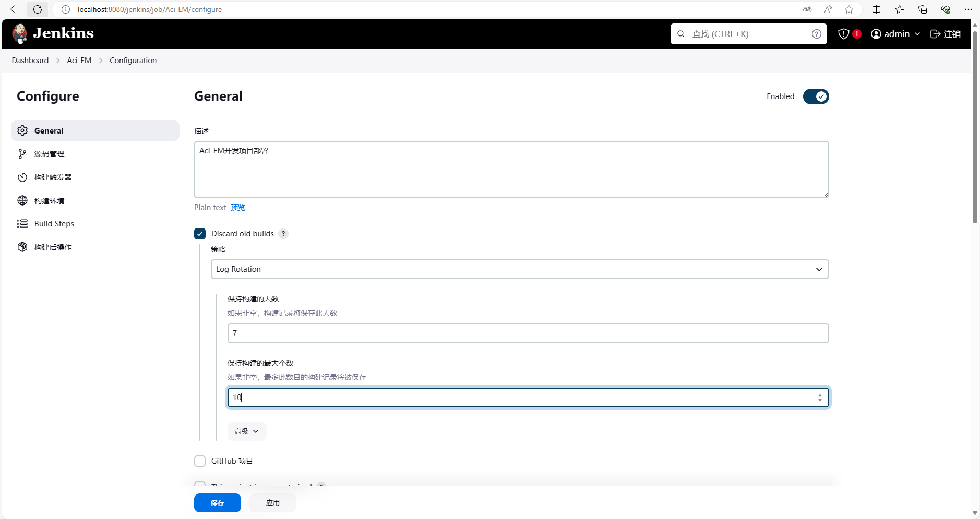Toggle the Enabled project switch
980x519 pixels.
click(816, 96)
